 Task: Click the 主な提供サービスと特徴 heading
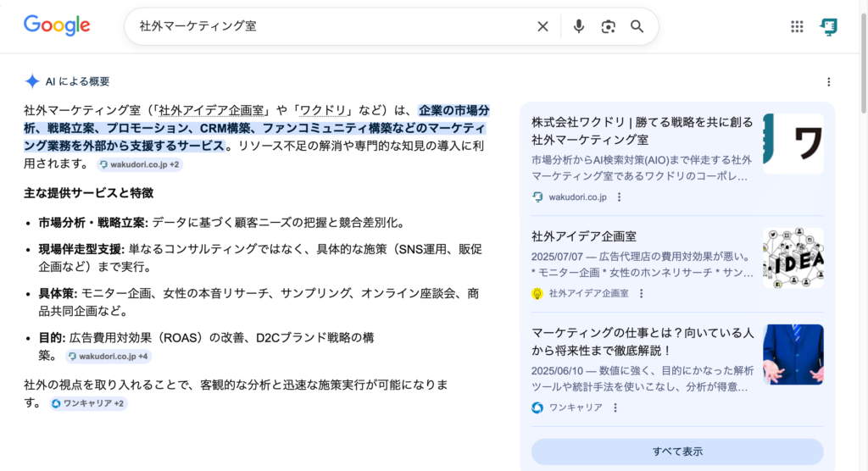tap(88, 192)
